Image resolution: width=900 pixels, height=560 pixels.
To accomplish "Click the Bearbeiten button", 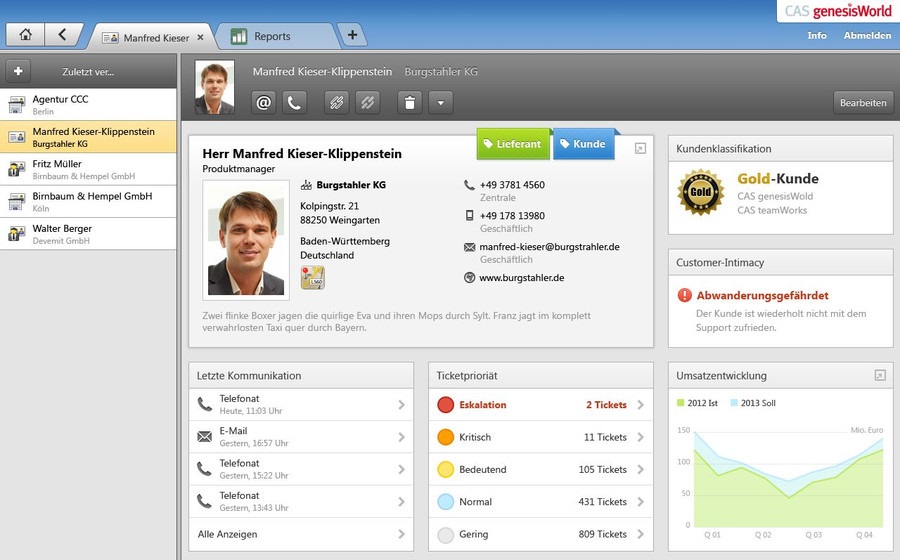I will pyautogui.click(x=863, y=103).
